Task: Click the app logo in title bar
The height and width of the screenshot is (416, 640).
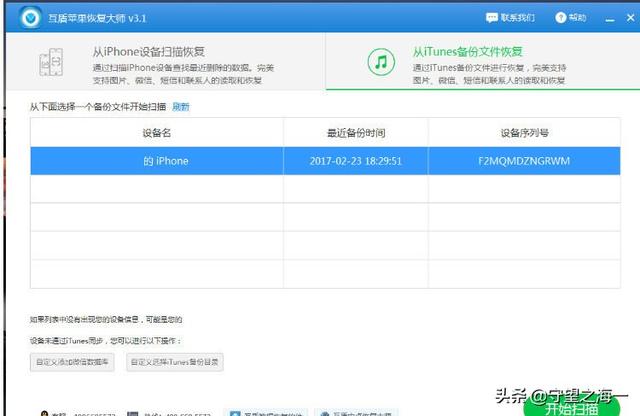Action: pyautogui.click(x=30, y=18)
